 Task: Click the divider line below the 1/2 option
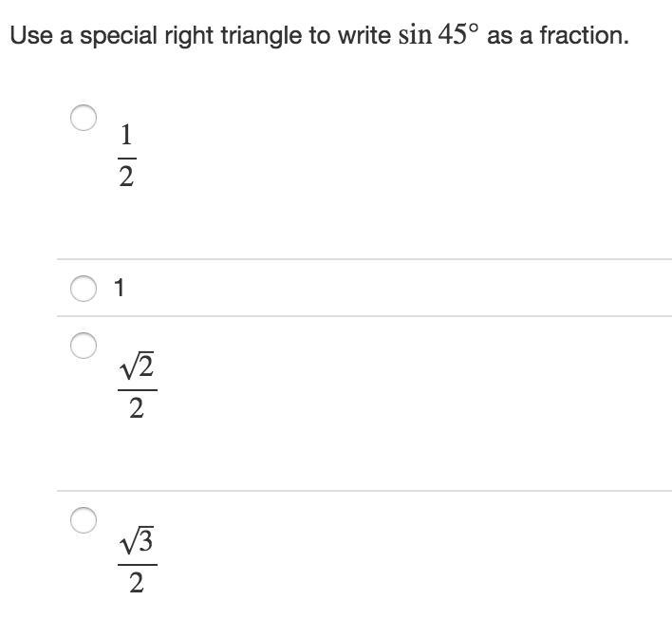364,259
